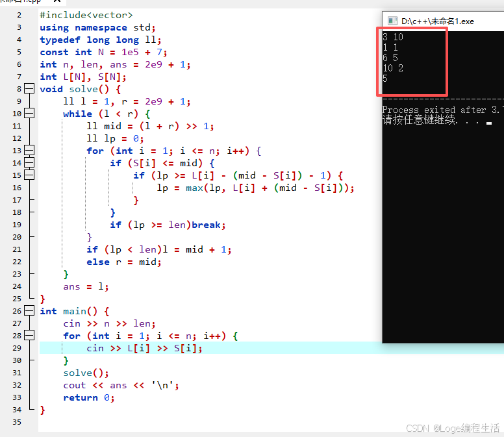Click 'void solve() {' line
The height and width of the screenshot is (437, 504).
(x=81, y=90)
